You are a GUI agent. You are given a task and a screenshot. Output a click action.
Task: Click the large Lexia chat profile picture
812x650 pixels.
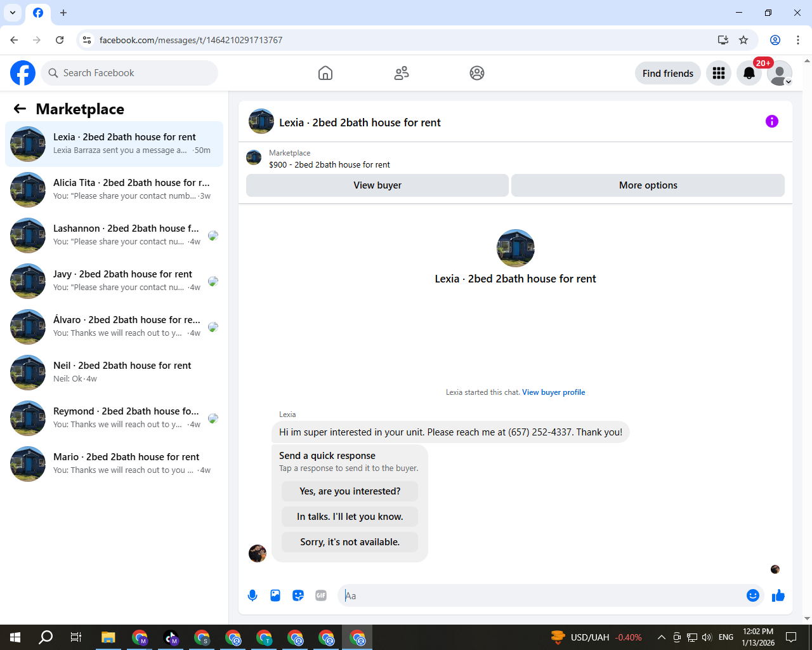click(x=516, y=248)
